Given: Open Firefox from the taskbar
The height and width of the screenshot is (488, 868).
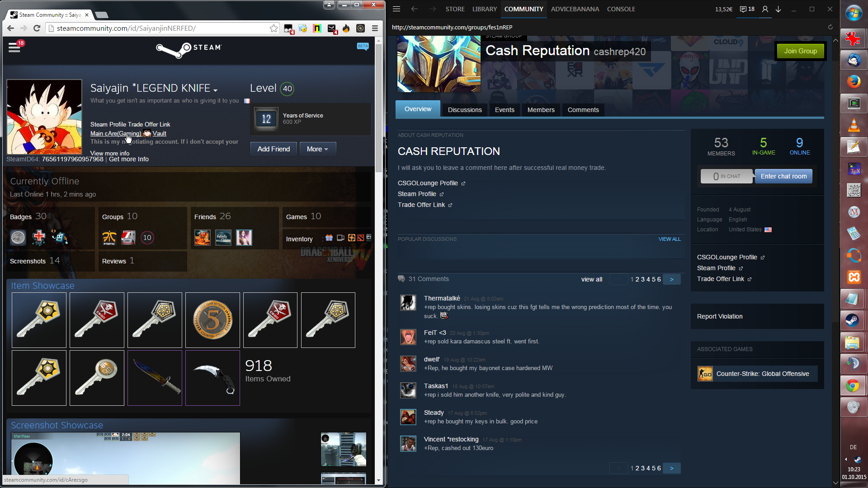Looking at the screenshot, I should (x=853, y=82).
